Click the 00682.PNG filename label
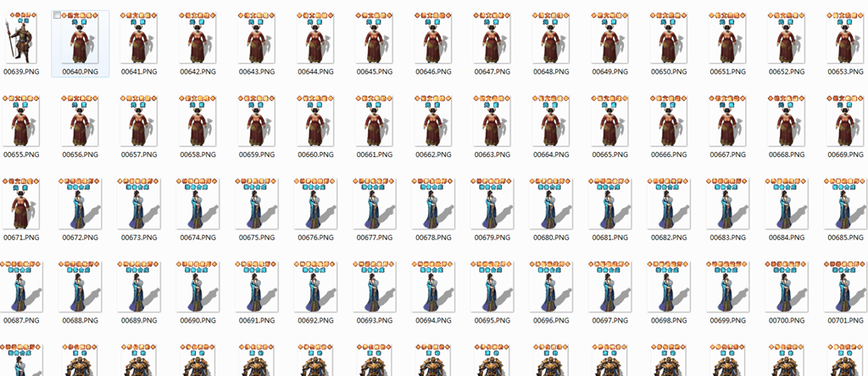 [x=668, y=239]
